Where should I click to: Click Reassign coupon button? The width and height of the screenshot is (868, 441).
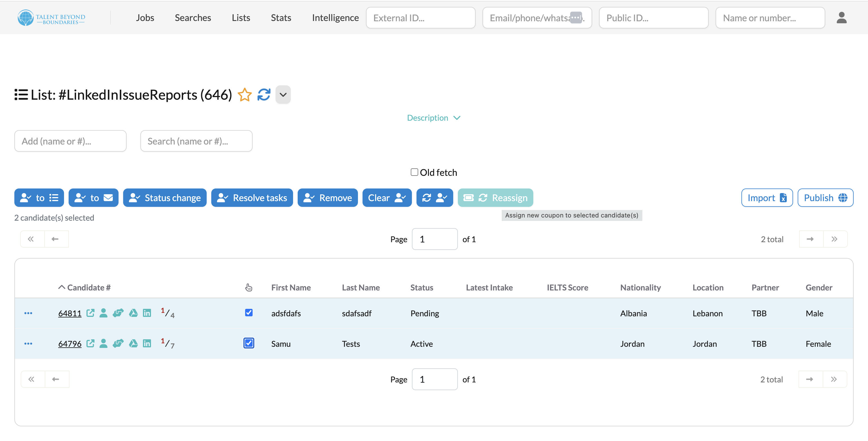[495, 198]
